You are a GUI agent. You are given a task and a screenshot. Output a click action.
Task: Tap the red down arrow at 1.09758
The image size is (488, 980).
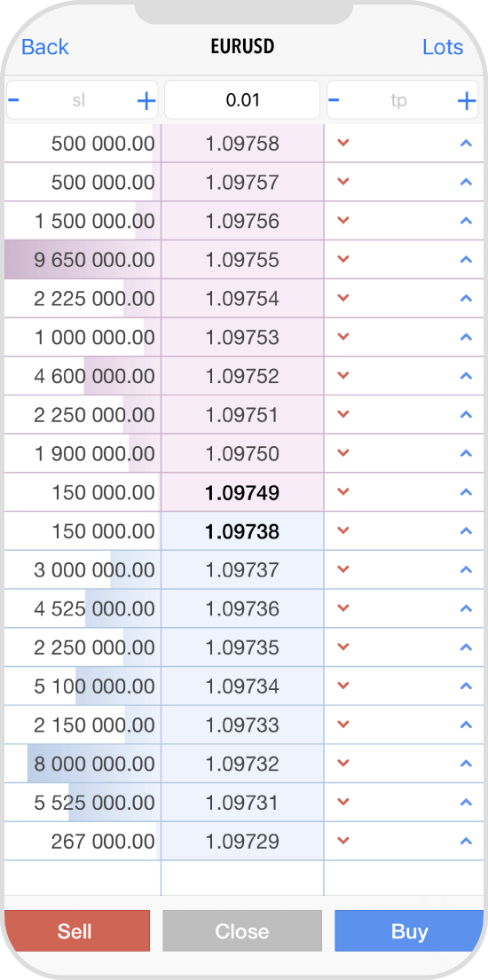[x=342, y=143]
